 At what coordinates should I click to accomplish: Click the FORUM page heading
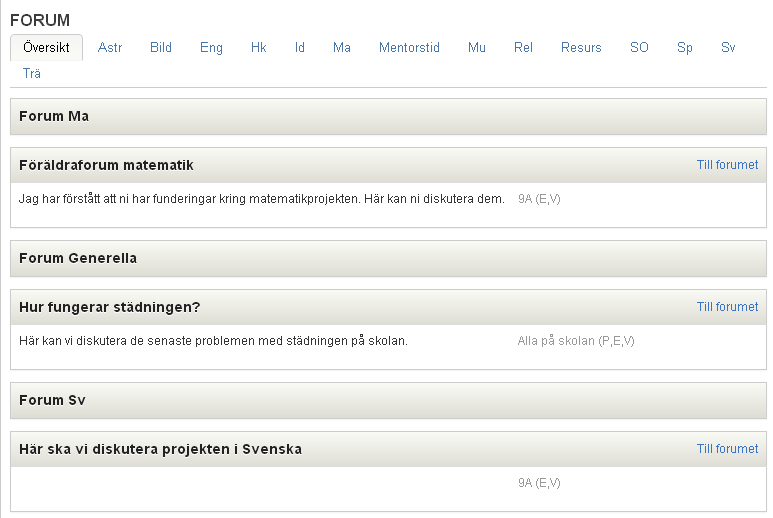40,20
